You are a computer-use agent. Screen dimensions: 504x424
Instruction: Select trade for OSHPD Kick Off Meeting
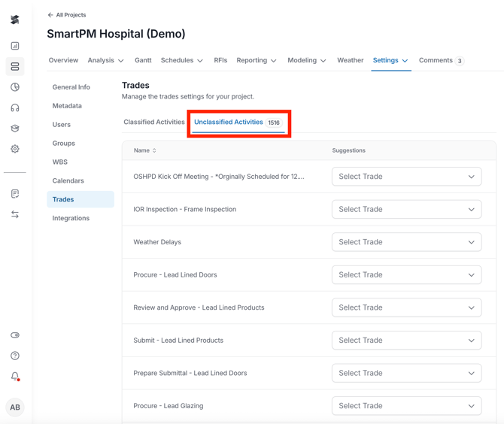tap(407, 177)
